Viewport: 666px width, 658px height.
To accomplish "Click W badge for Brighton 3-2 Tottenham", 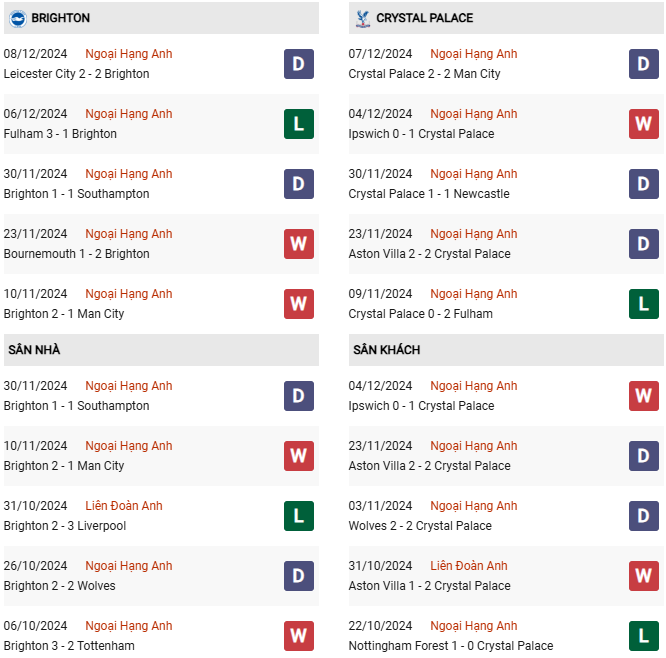I will 299,636.
